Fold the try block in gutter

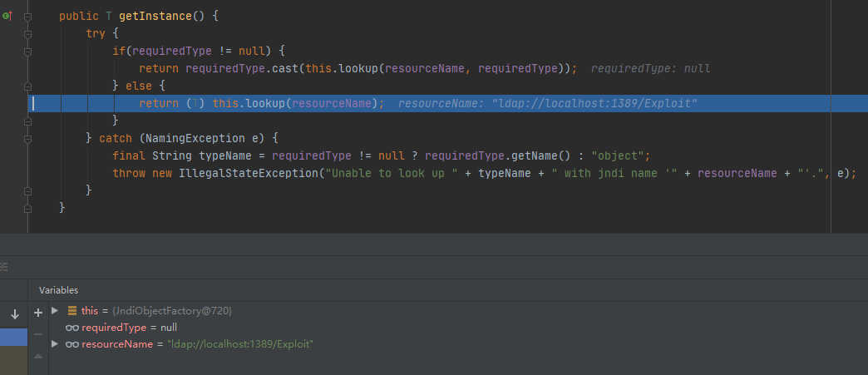27,34
